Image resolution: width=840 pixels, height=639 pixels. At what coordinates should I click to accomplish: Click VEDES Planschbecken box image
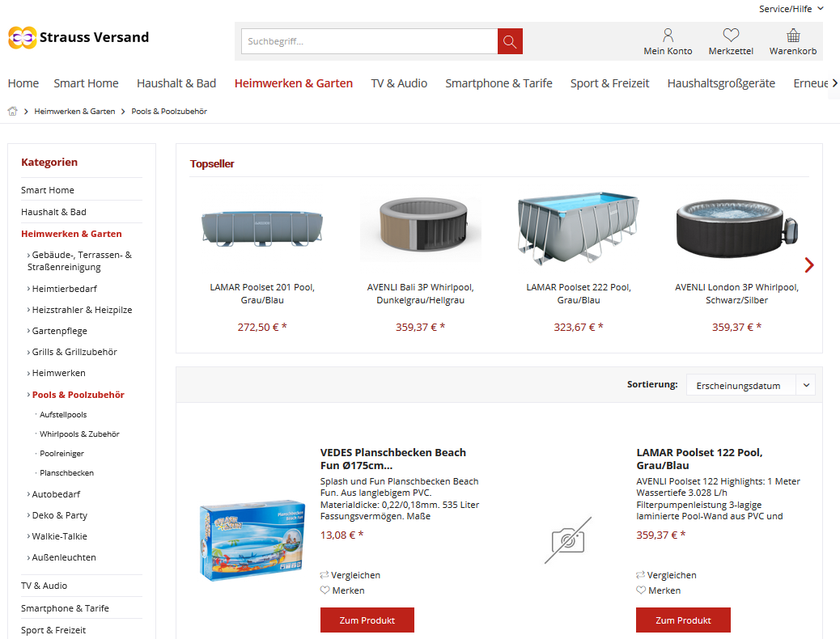click(252, 540)
